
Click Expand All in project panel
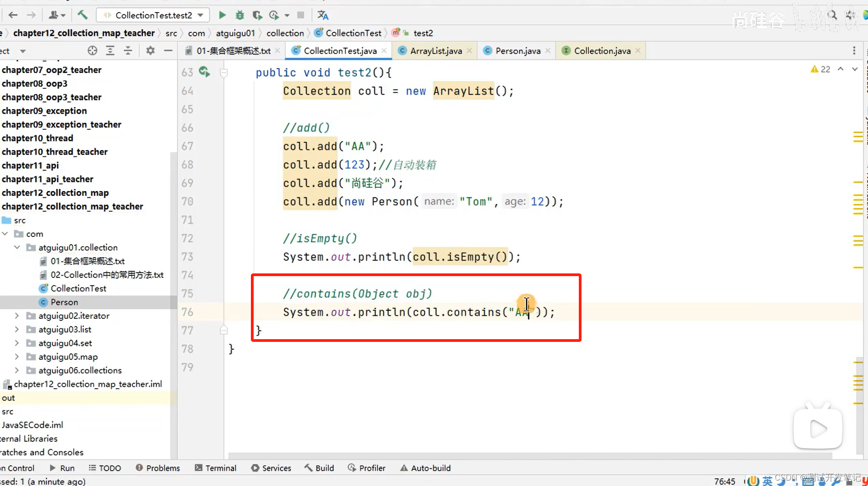pos(110,50)
